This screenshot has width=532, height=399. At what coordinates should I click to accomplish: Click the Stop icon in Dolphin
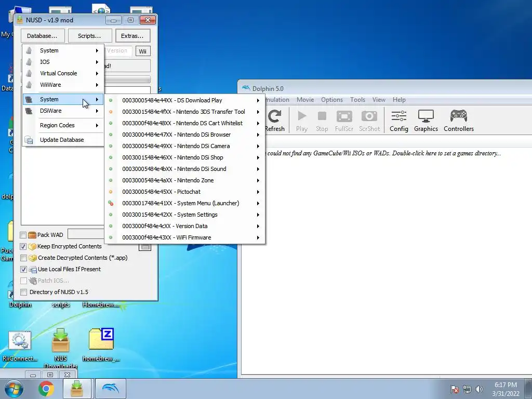(322, 116)
